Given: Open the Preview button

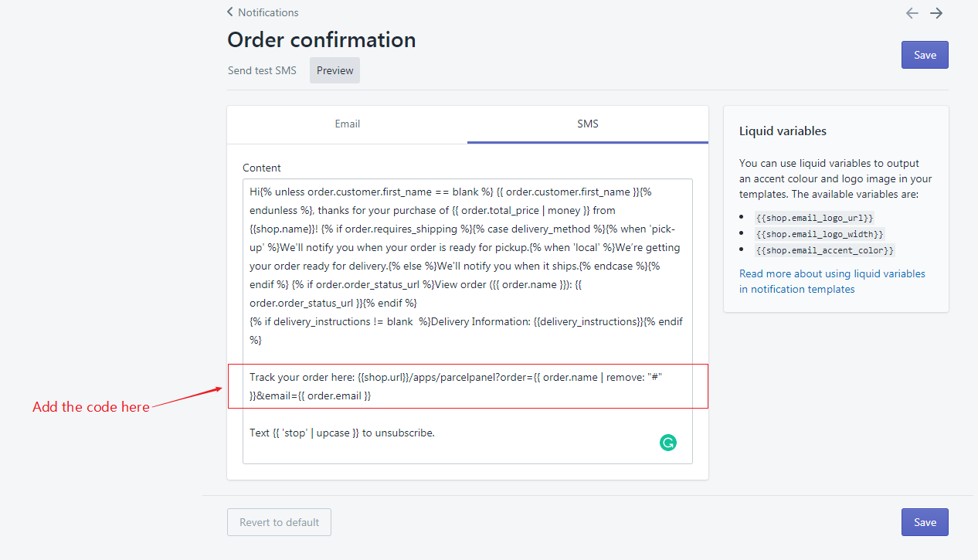Looking at the screenshot, I should coord(335,70).
